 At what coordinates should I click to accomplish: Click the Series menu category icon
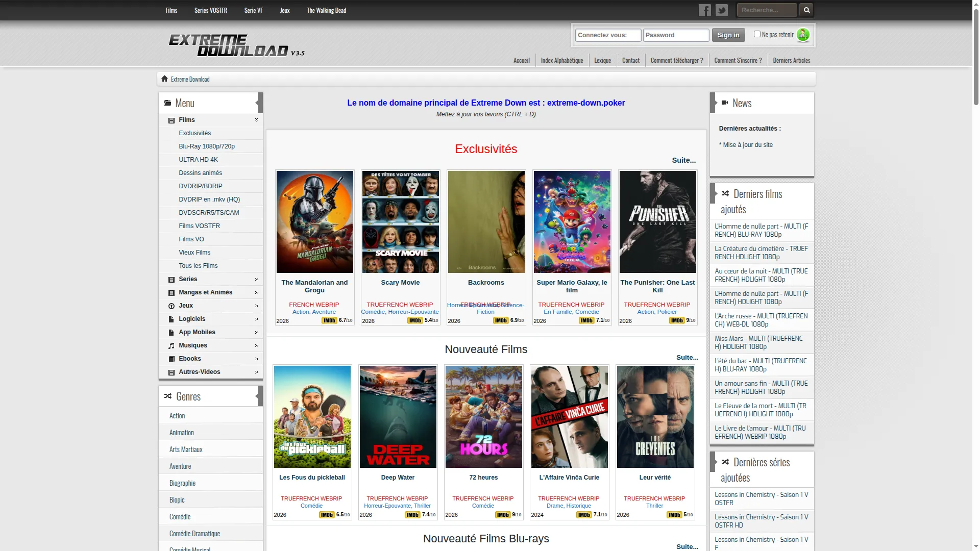click(171, 280)
